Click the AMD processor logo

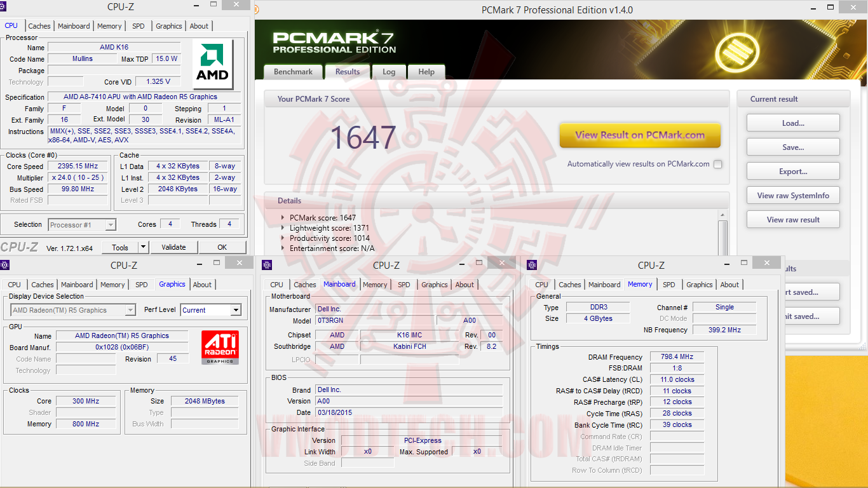point(212,64)
